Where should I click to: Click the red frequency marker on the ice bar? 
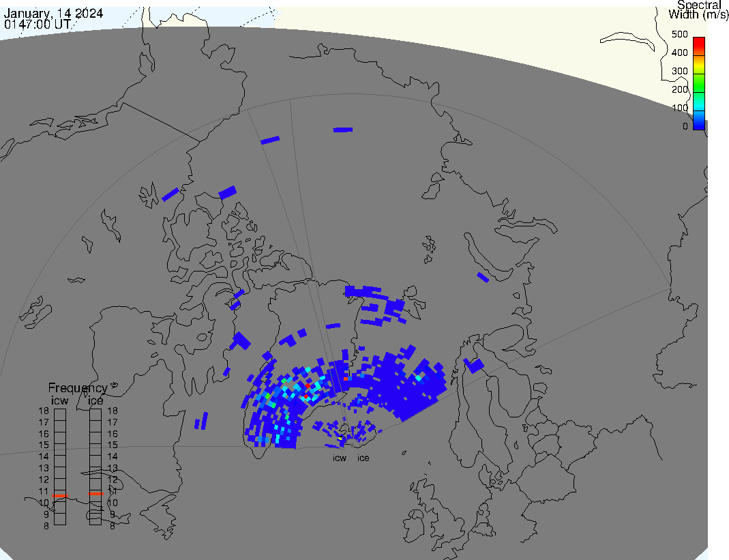click(95, 493)
